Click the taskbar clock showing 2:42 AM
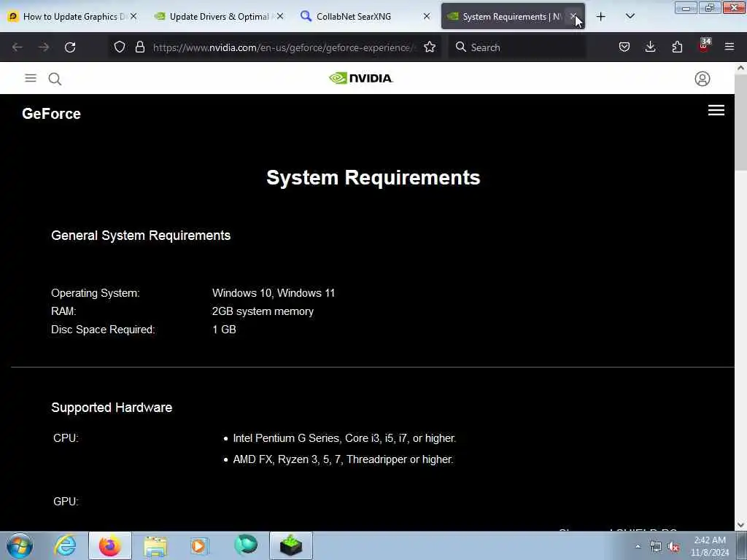The image size is (747, 560). 710,546
